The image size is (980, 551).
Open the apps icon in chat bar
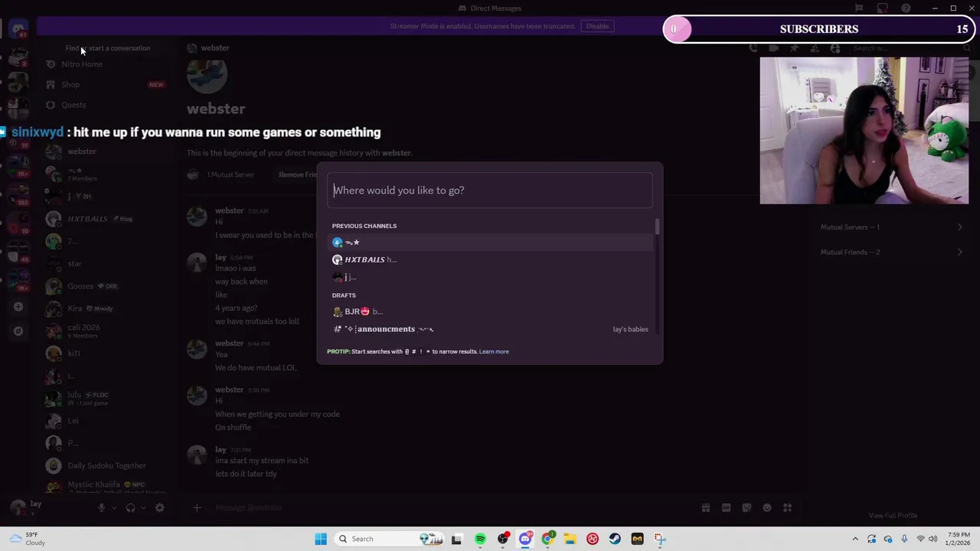tap(787, 507)
